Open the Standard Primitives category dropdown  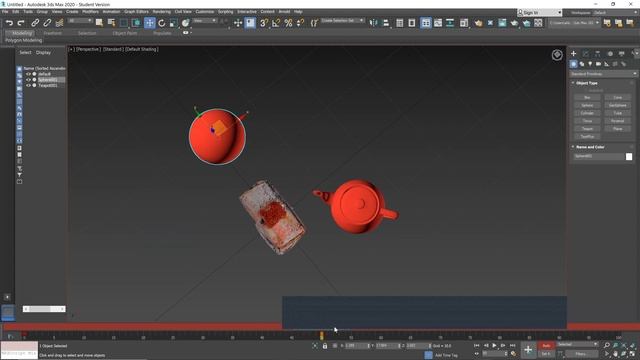coord(603,74)
